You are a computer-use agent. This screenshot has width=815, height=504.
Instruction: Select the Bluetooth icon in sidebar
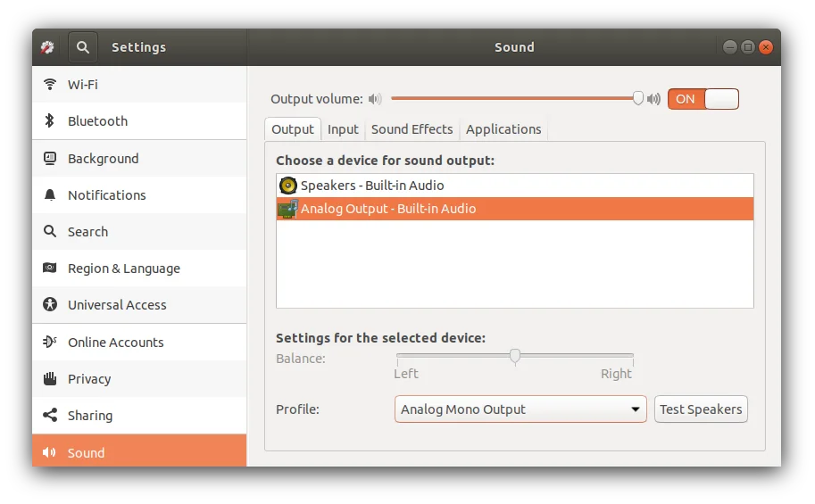[49, 120]
